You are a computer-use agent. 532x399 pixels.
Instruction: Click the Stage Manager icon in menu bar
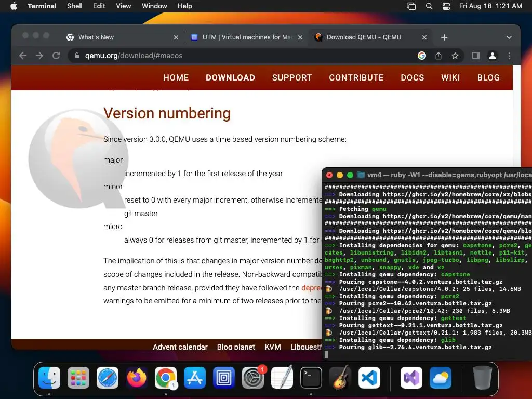point(411,6)
